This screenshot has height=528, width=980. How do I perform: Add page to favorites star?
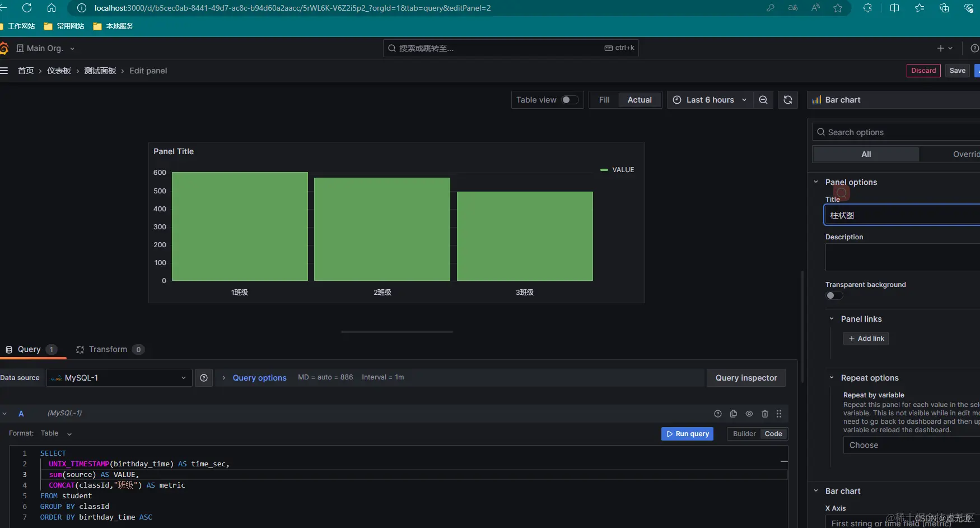[838, 8]
